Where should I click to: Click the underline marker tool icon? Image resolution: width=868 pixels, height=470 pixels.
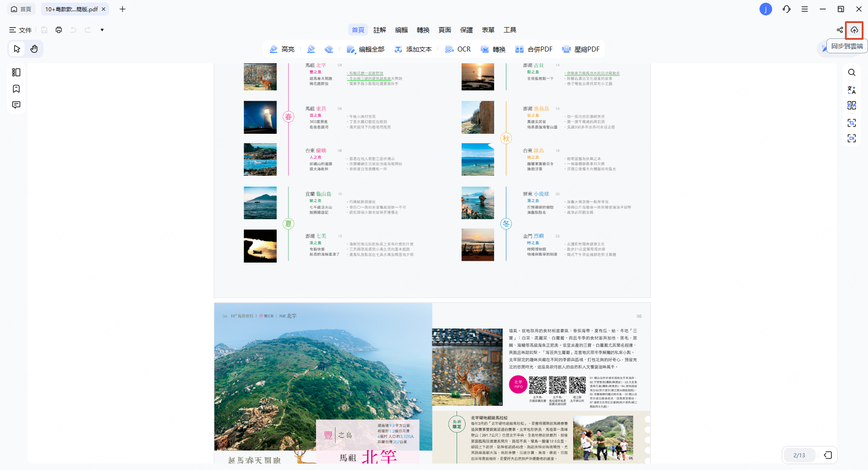point(311,49)
